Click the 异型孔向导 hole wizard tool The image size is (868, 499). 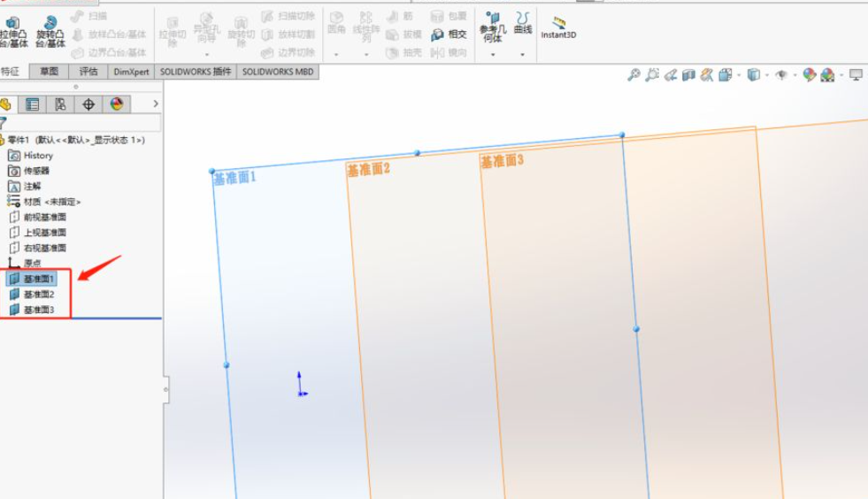pos(206,29)
